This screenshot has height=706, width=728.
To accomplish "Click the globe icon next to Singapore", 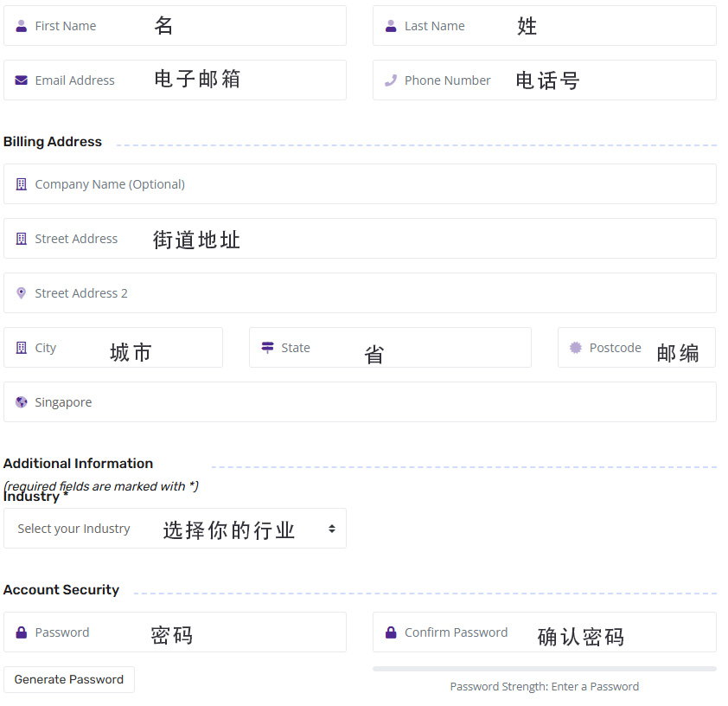I will 22,402.
